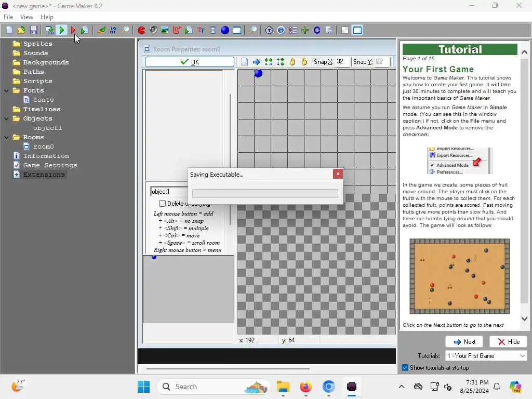532x399 pixels.
Task: Click the blue C toolbar icon
Action: click(x=317, y=30)
